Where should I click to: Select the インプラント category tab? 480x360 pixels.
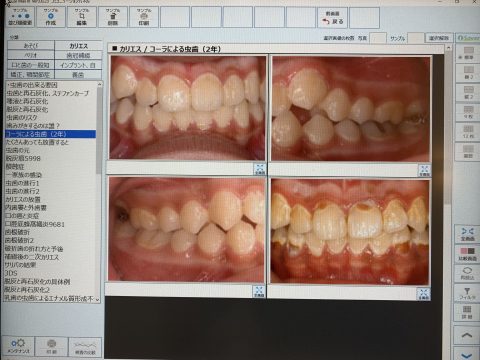pyautogui.click(x=78, y=65)
